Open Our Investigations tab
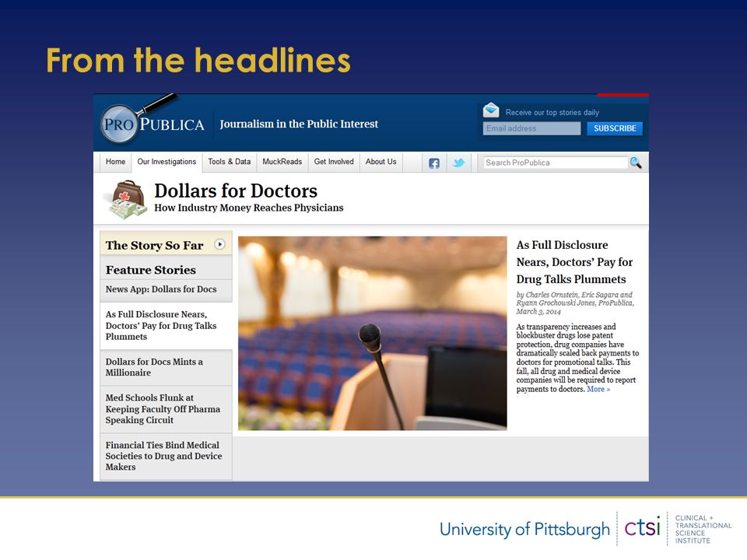 click(x=167, y=162)
